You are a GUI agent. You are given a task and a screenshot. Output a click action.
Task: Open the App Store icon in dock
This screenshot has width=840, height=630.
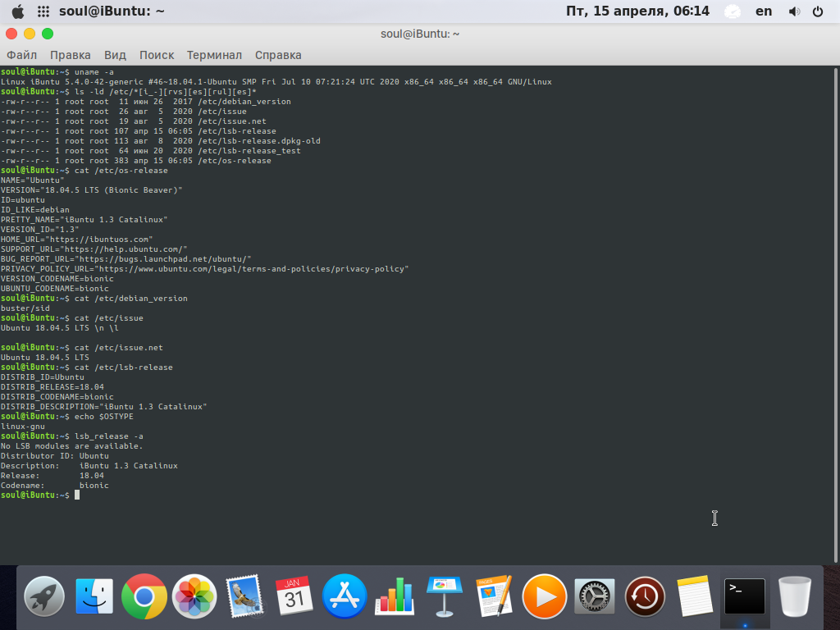pyautogui.click(x=345, y=596)
